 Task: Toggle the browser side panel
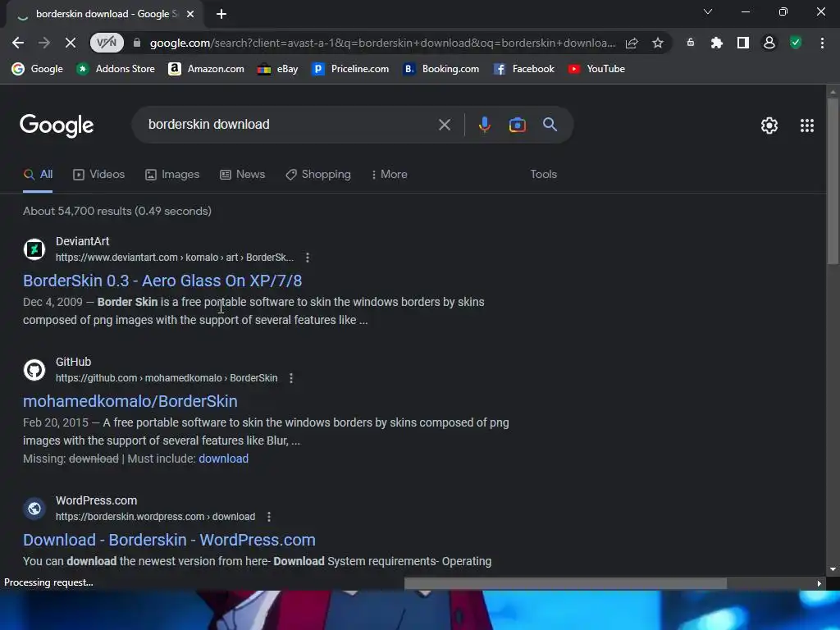(x=742, y=43)
